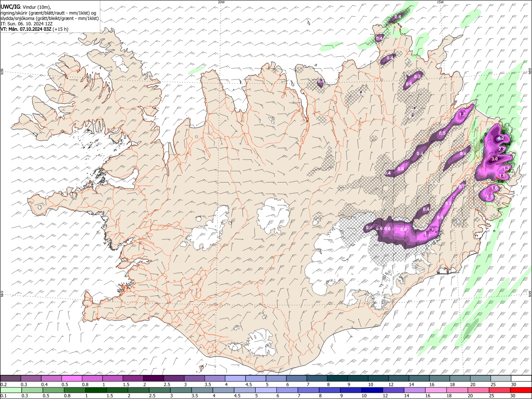Select top legend swatch between 2 and 2.5
The width and height of the screenshot is (532, 399).
point(154,378)
